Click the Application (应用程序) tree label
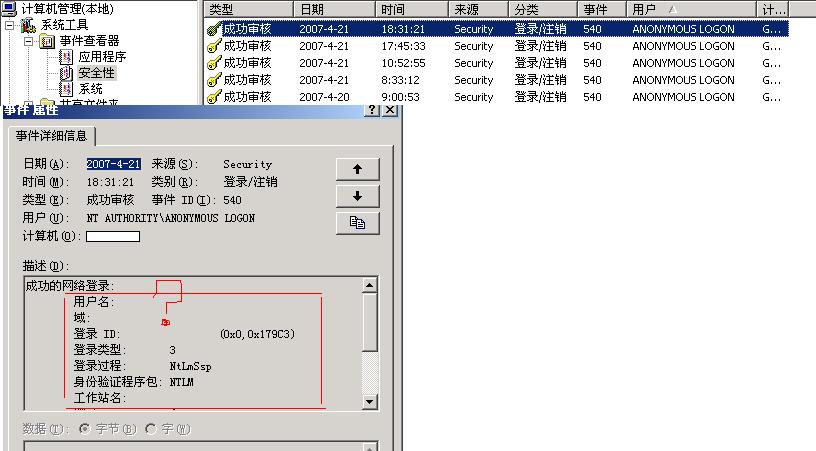The width and height of the screenshot is (816, 451). 102,57
